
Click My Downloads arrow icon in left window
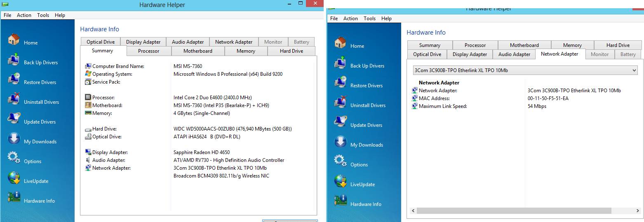pyautogui.click(x=14, y=139)
